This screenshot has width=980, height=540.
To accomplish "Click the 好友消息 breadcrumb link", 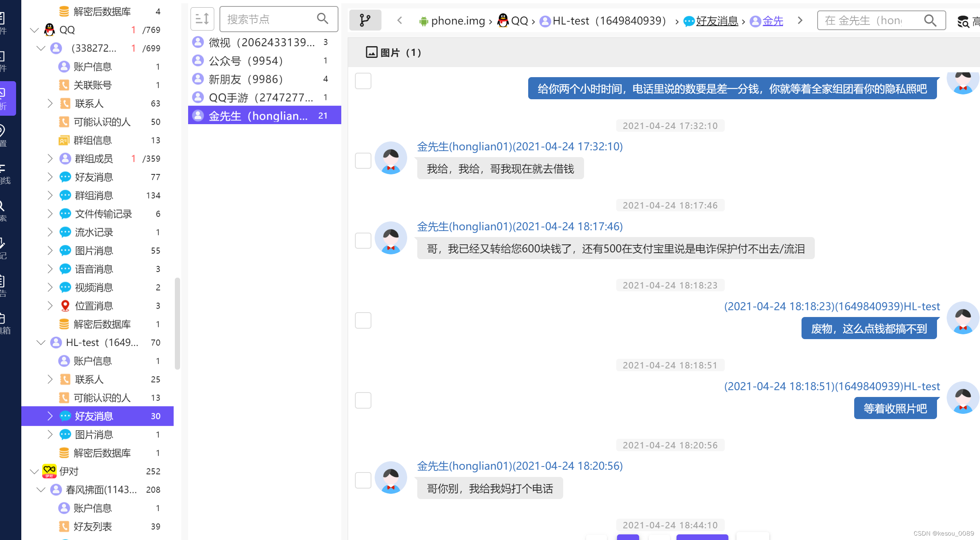I will (x=717, y=21).
